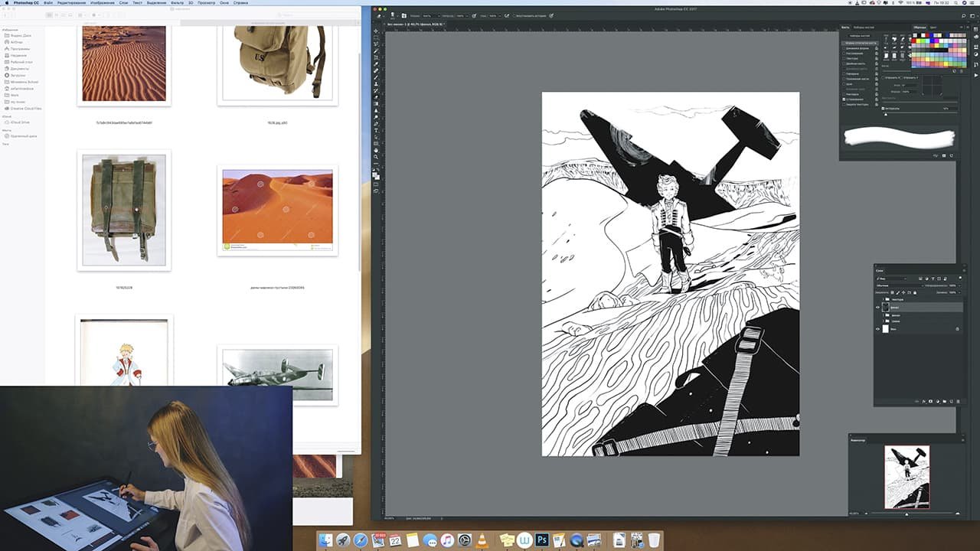Create new adjustment layer icon

pos(938,401)
